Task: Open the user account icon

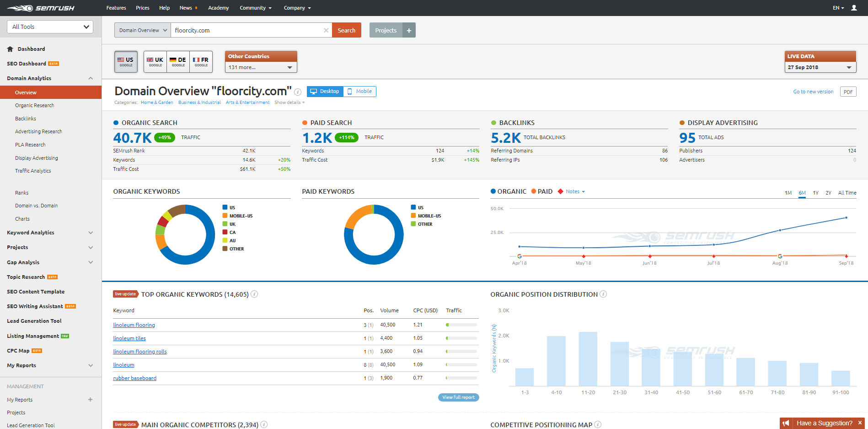Action: (x=854, y=8)
